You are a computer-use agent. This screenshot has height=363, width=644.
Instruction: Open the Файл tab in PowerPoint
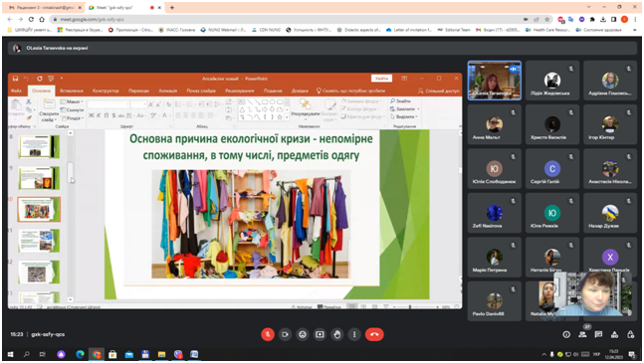17,91
